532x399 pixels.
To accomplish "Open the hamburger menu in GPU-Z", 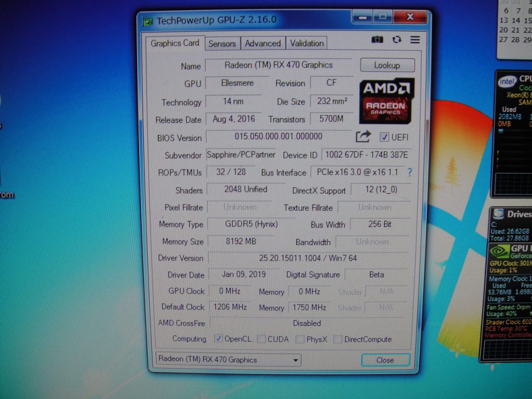I will 414,39.
